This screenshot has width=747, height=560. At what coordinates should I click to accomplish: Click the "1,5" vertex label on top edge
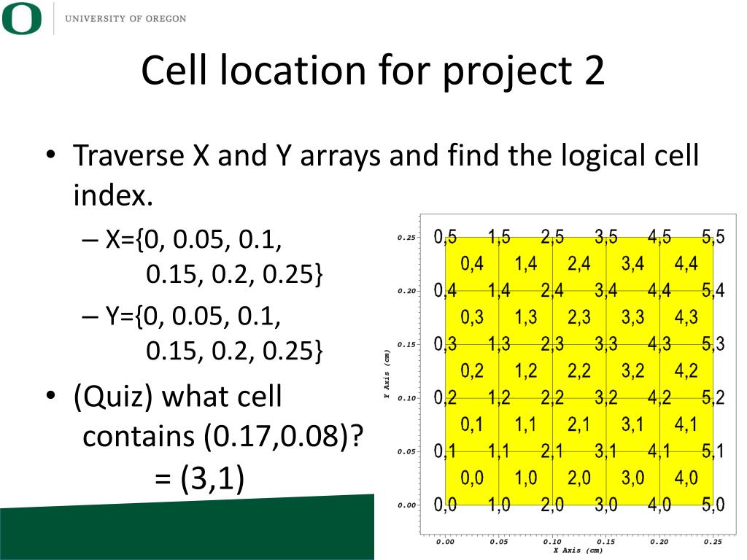coord(499,237)
